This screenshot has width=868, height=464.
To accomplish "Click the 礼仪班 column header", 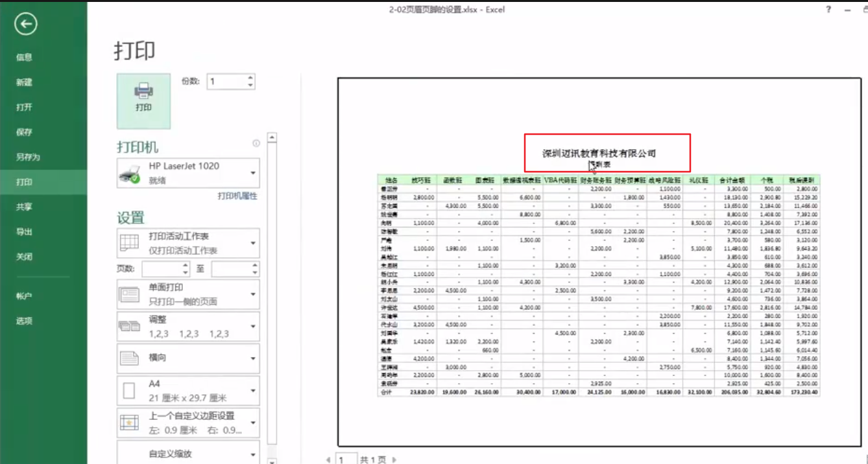I will click(699, 180).
